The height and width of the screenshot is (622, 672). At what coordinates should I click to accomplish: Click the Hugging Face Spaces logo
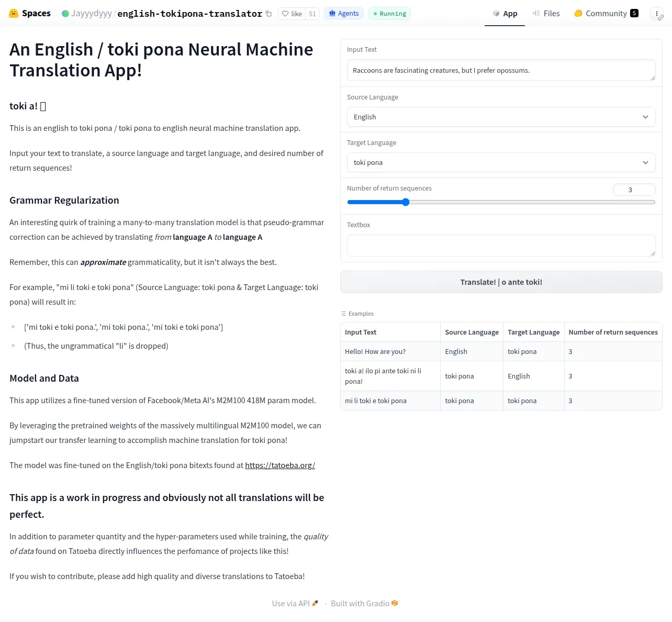(14, 14)
